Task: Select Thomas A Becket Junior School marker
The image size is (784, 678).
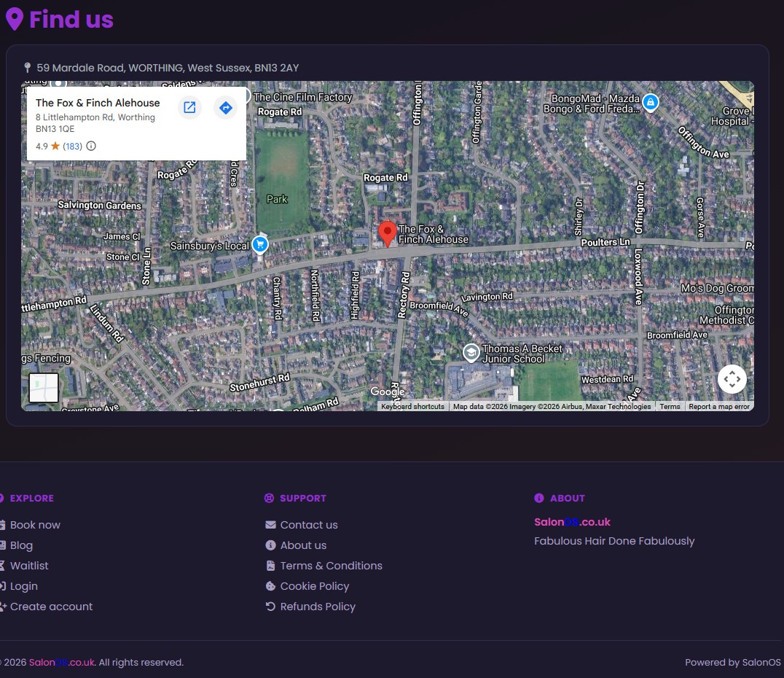Action: click(471, 353)
